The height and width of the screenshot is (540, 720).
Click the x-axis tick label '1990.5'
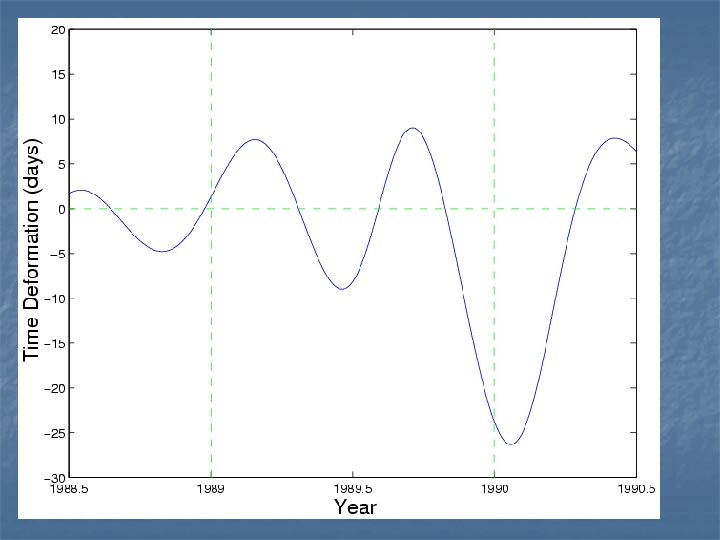tap(636, 489)
